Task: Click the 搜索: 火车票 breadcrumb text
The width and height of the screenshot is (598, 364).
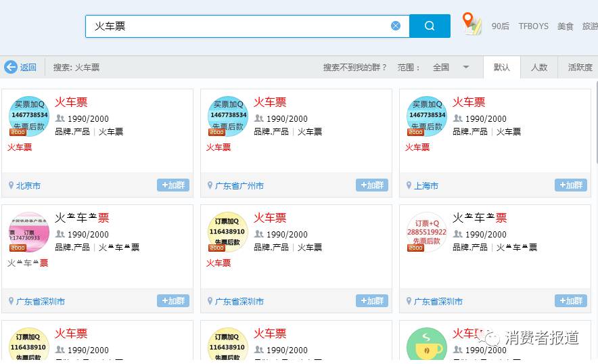Action: (76, 68)
